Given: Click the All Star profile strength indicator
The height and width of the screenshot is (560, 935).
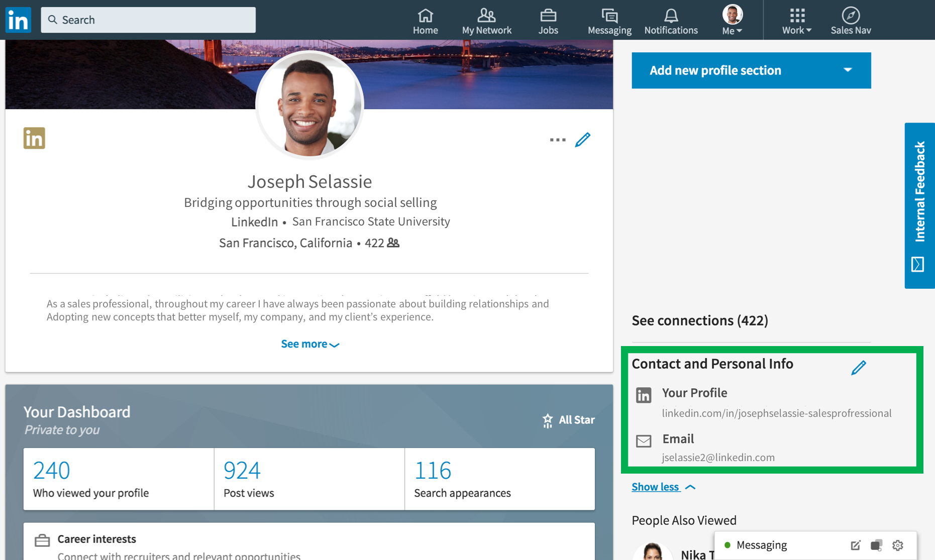Looking at the screenshot, I should coord(568,420).
